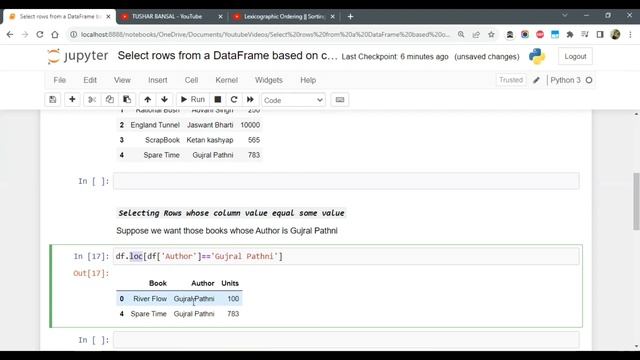The height and width of the screenshot is (360, 640).
Task: Toggle the browser side panel icon
Action: tap(600, 35)
